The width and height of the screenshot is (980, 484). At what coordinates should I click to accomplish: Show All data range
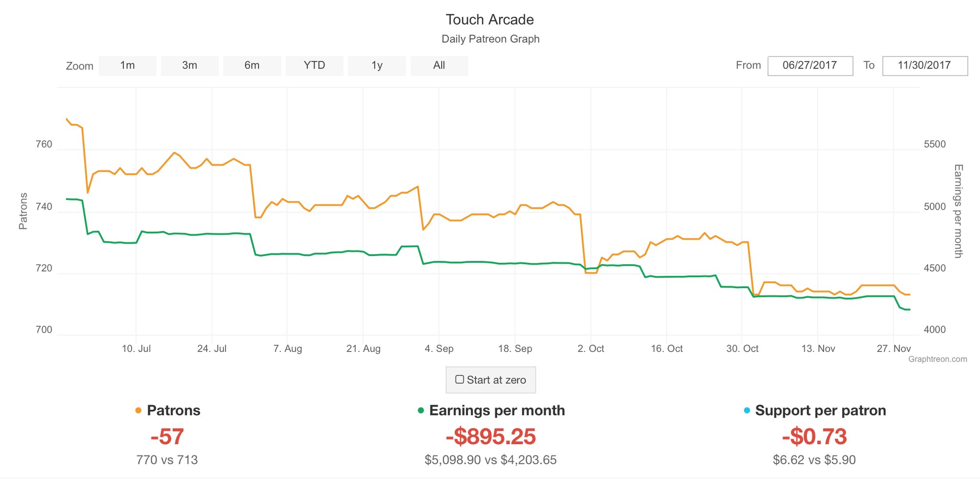439,66
